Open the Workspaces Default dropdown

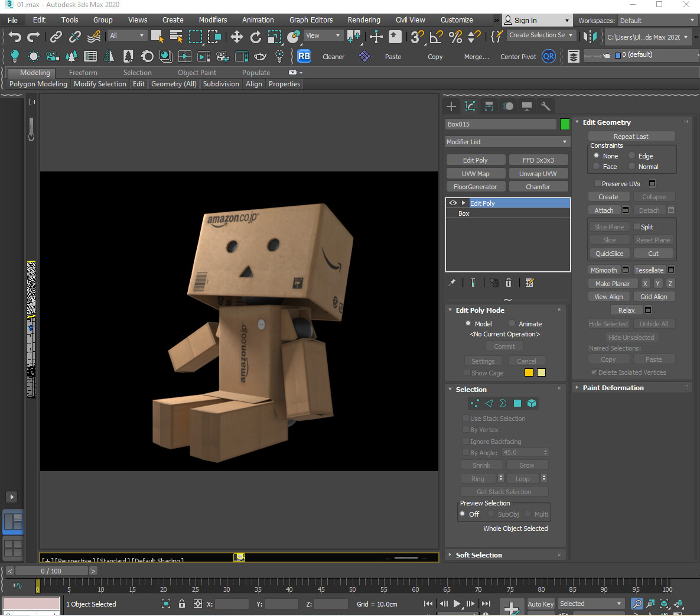pyautogui.click(x=656, y=21)
